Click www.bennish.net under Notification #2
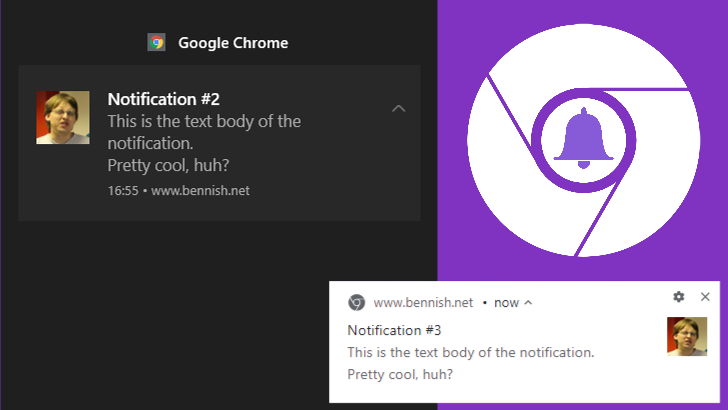This screenshot has height=410, width=728. point(200,190)
